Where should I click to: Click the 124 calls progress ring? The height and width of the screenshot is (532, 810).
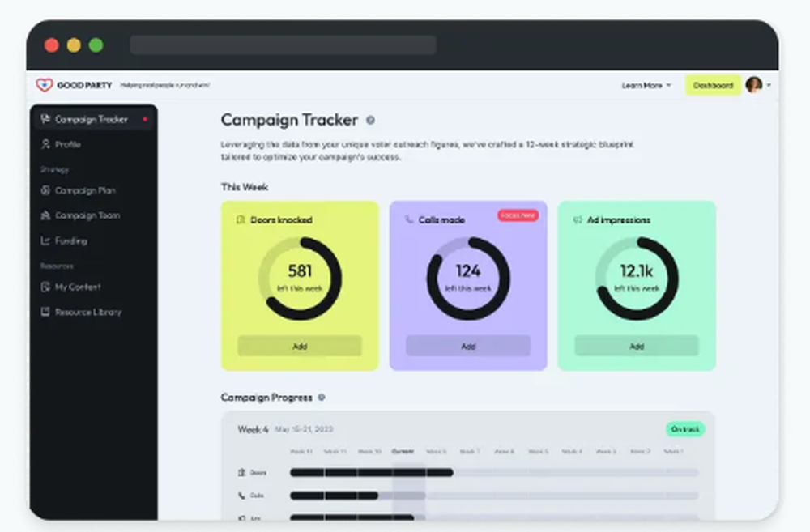[468, 279]
